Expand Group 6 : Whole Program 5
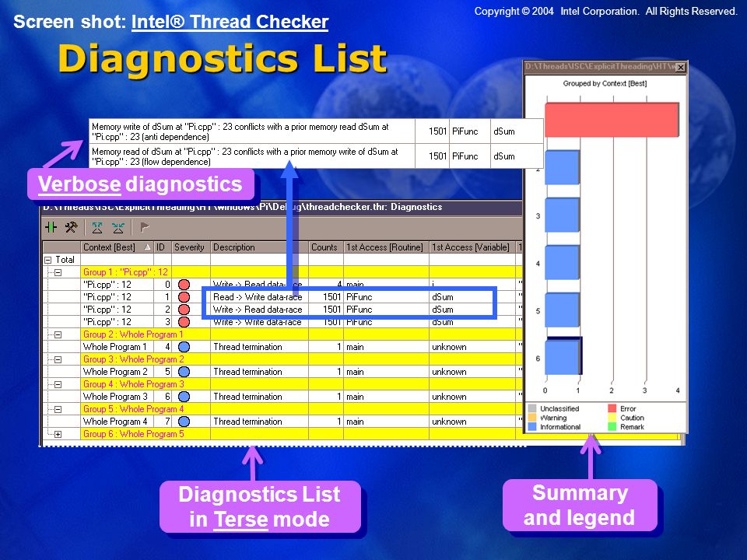The image size is (747, 560). [x=58, y=434]
